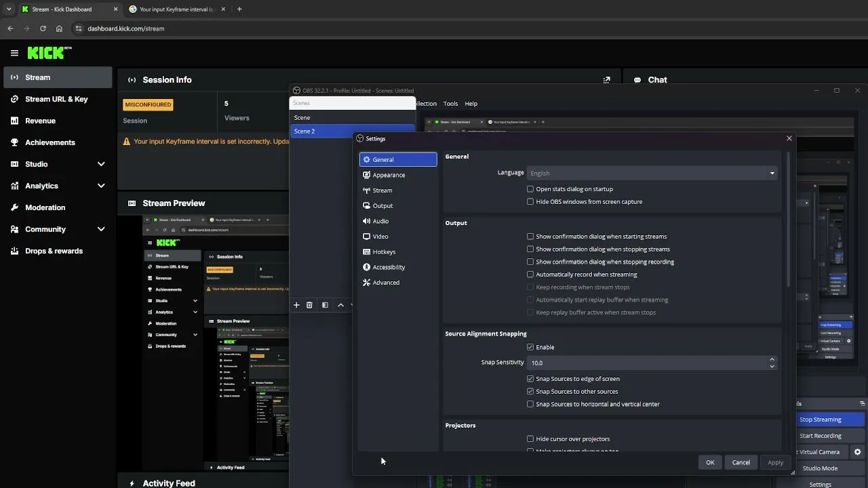Image resolution: width=868 pixels, height=488 pixels.
Task: Decrease Snap Sensitivity with down arrow
Action: (772, 367)
